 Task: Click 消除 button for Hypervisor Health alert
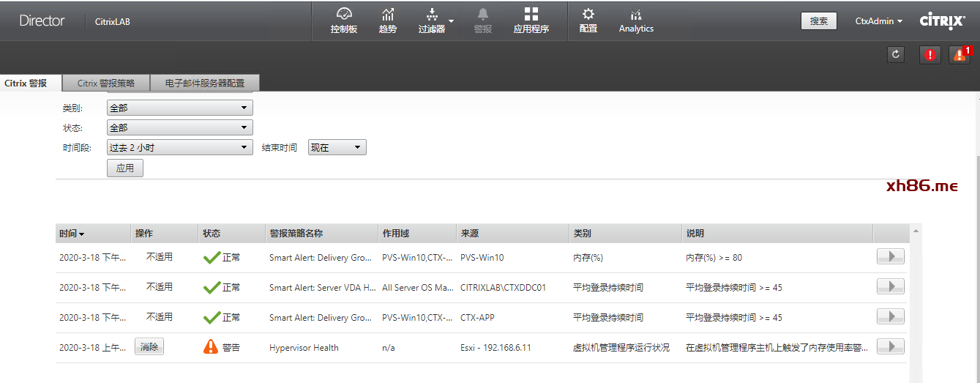coord(149,346)
